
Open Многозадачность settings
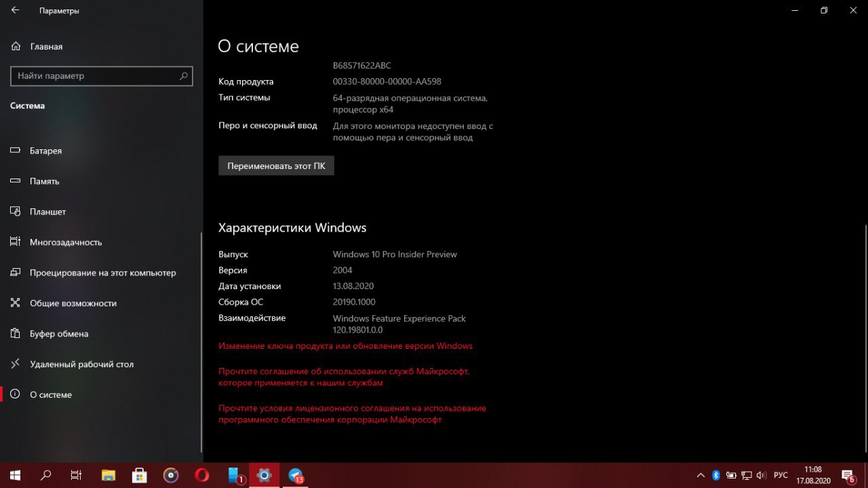click(x=102, y=242)
